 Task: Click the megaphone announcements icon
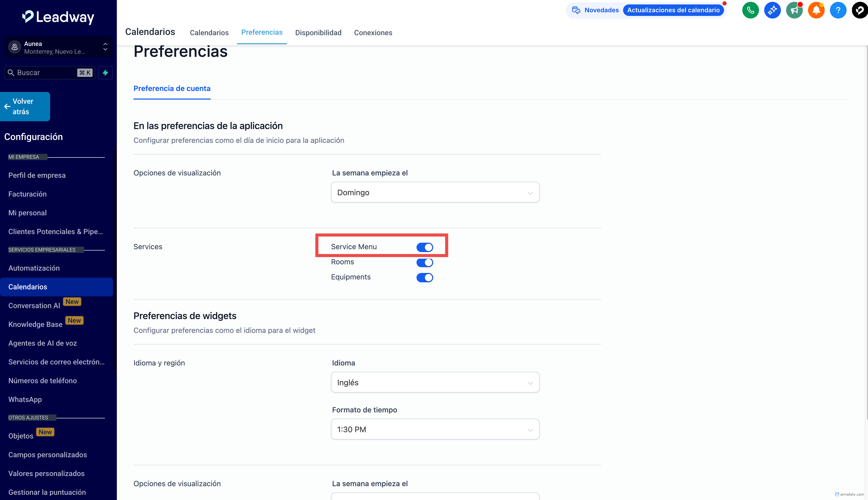(x=794, y=10)
